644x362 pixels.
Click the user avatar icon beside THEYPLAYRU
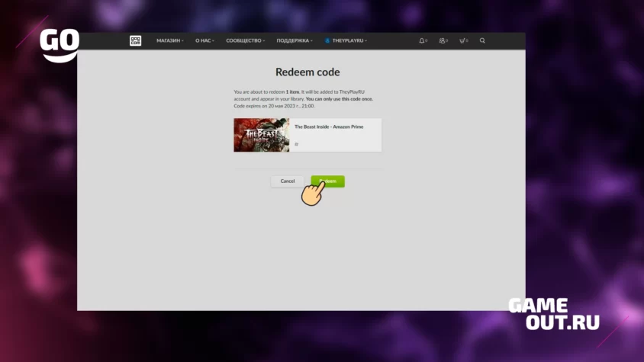point(327,40)
